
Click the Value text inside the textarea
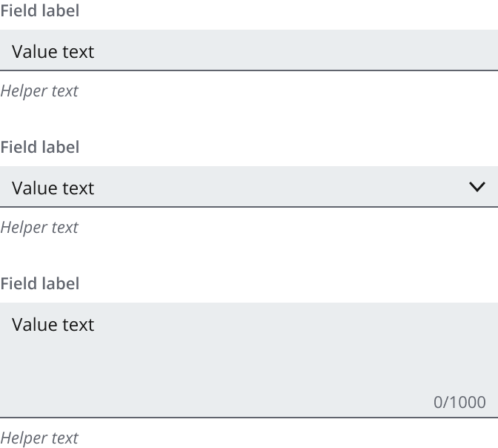53,325
